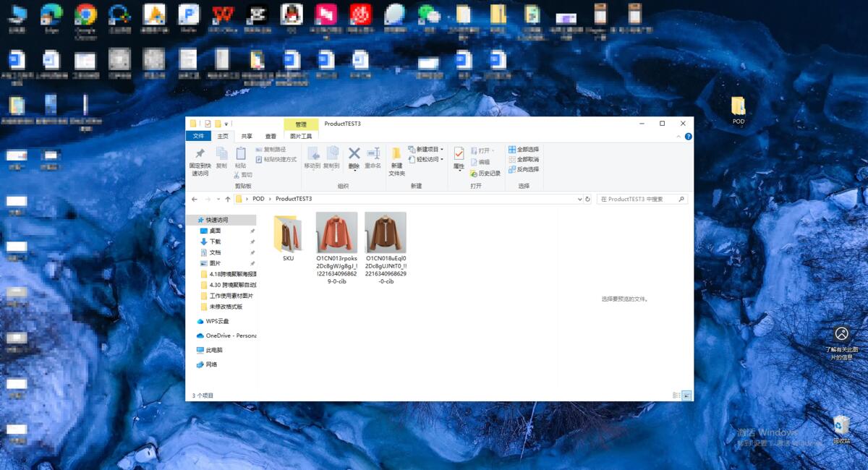This screenshot has height=470, width=868.
Task: Click the refresh icon beside the address bar
Action: click(587, 199)
